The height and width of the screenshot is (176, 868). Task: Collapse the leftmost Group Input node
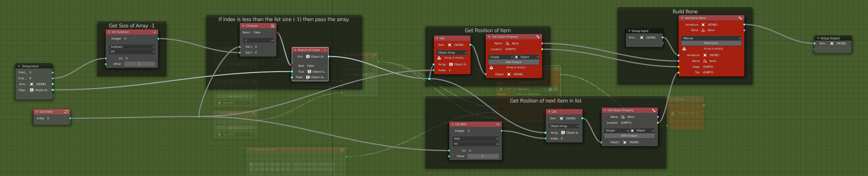pyautogui.click(x=19, y=66)
